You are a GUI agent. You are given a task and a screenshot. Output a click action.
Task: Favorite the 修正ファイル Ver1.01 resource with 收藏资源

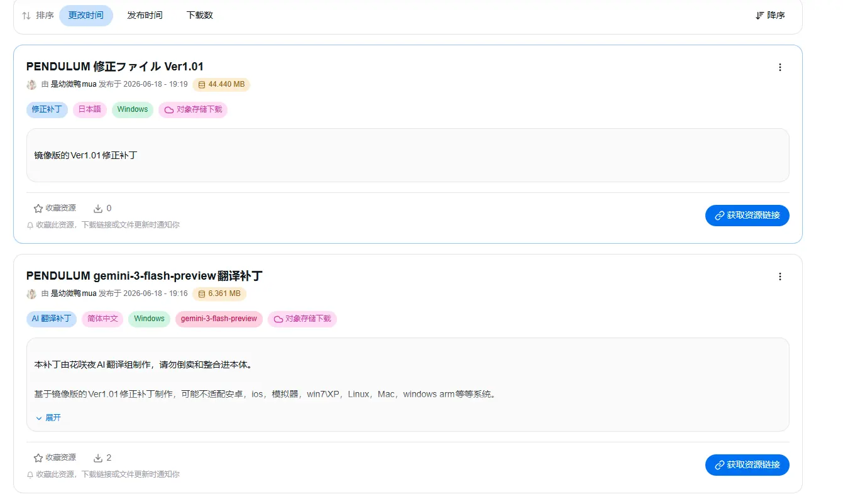click(55, 208)
